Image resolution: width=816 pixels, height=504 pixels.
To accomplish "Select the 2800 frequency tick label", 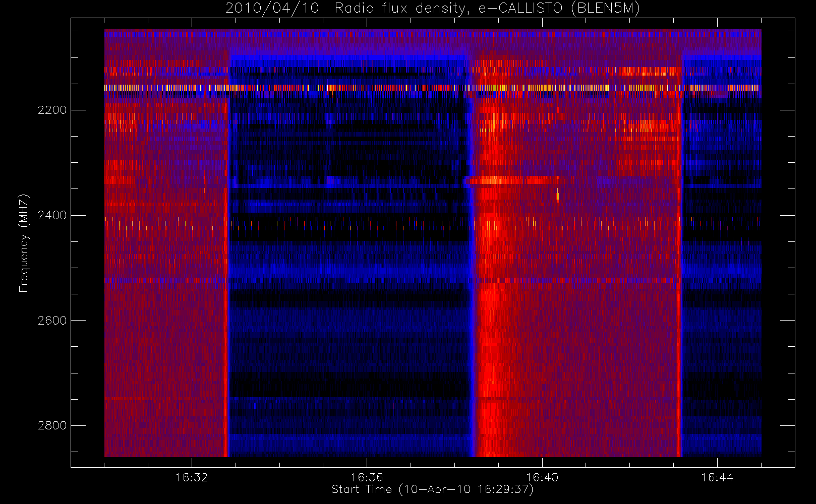I will click(x=52, y=425).
